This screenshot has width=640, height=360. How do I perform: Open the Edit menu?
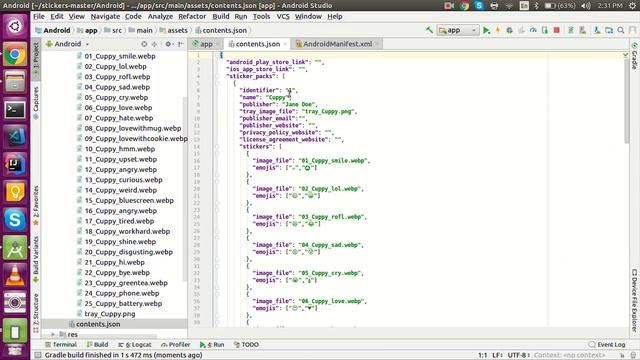[x=57, y=16]
